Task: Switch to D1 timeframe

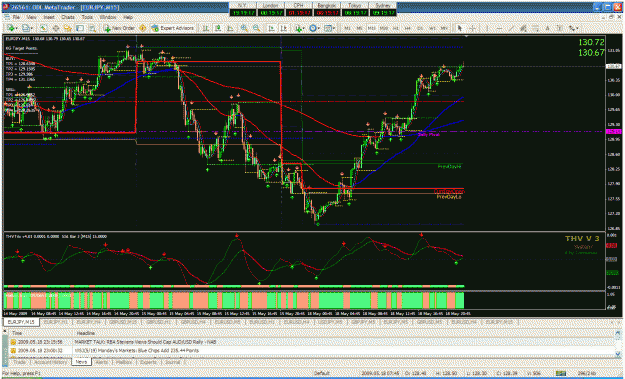Action: pos(420,28)
